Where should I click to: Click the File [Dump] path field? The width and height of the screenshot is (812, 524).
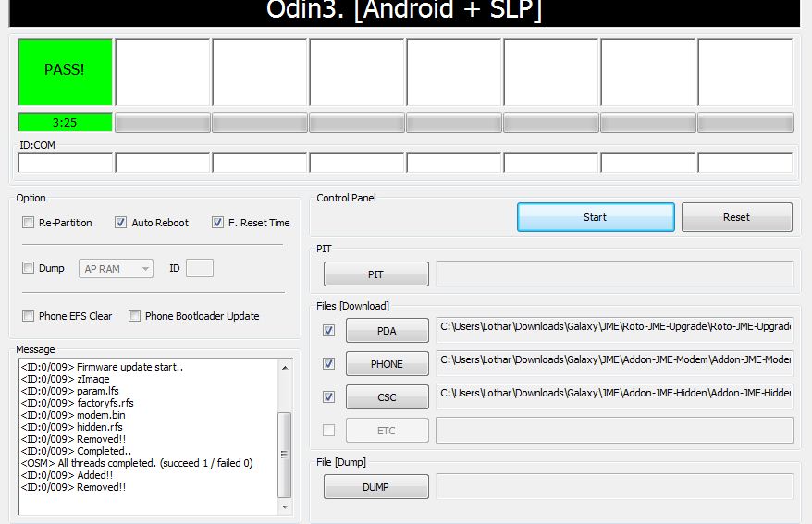pyautogui.click(x=614, y=487)
